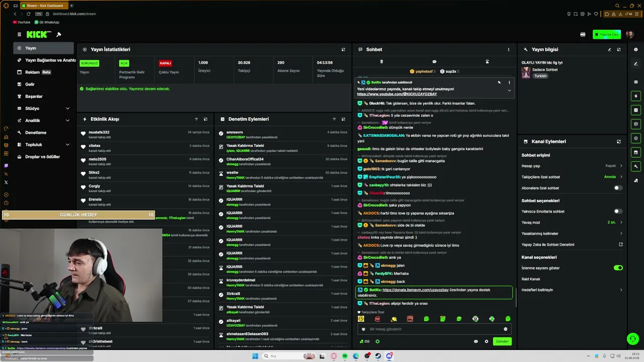Viewport: 644px width, 362px height.
Task: Open the emoji picker in the message box
Action: click(506, 329)
